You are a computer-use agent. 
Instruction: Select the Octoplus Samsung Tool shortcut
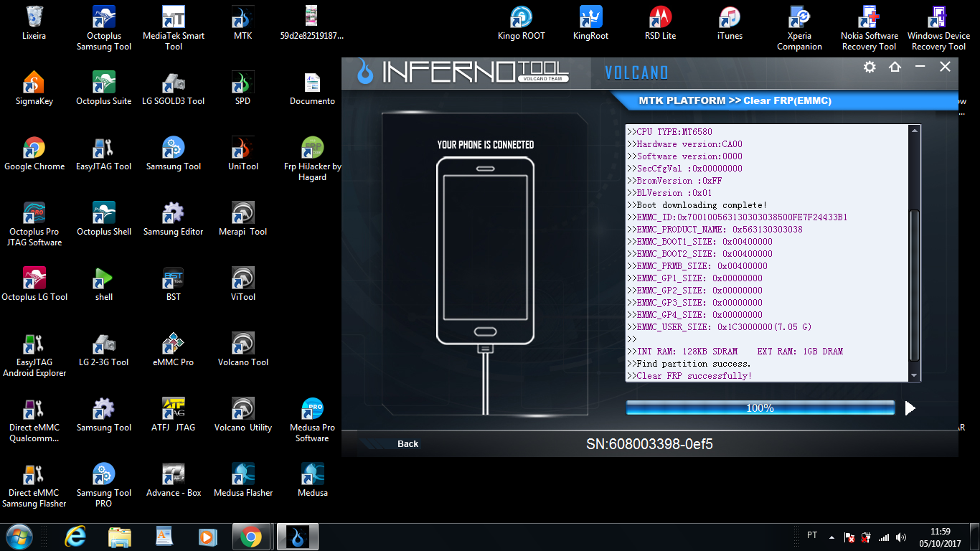104,28
